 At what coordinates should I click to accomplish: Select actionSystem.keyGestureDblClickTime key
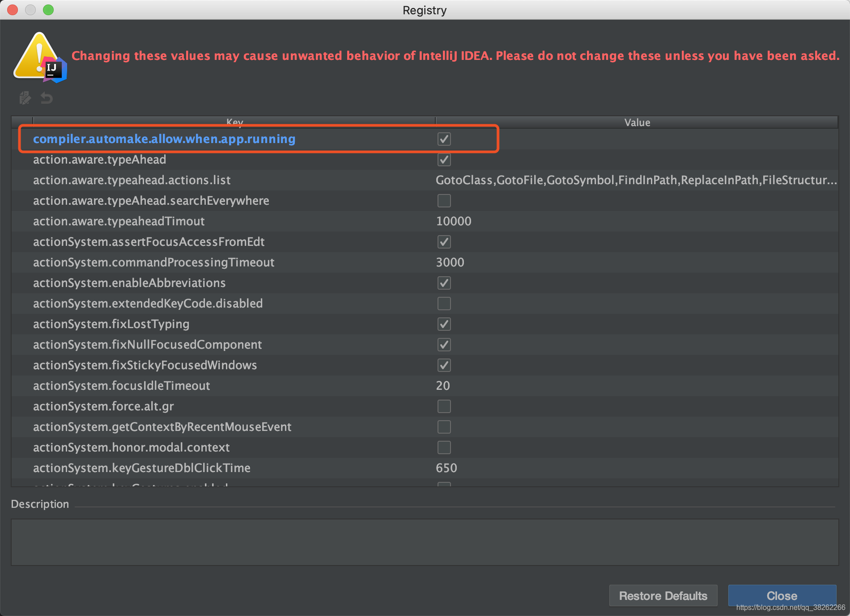(142, 468)
